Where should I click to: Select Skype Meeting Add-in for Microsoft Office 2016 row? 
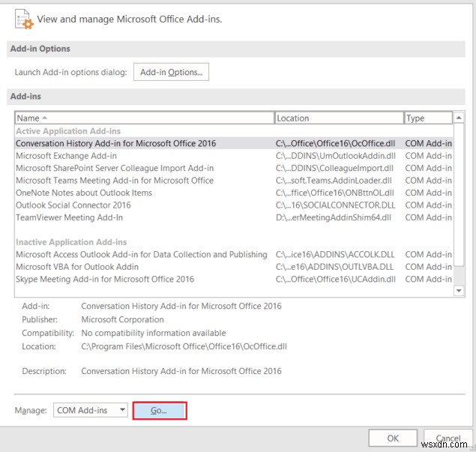234,279
